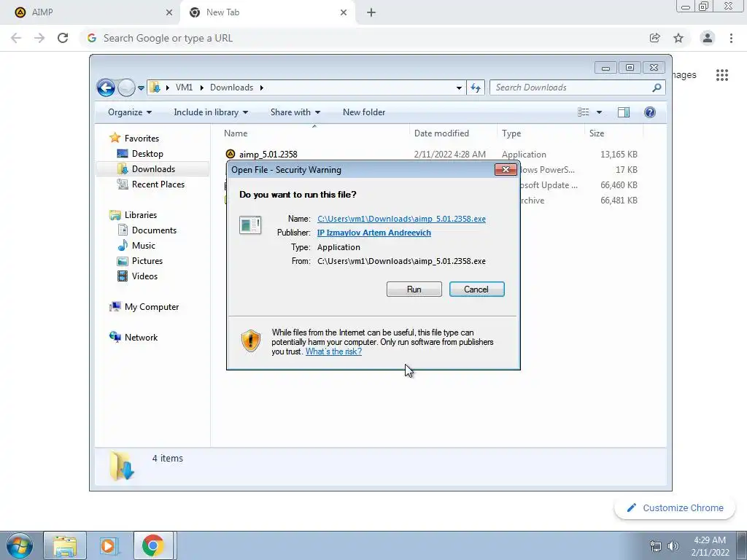Open the Documents library
The height and width of the screenshot is (560, 747).
pyautogui.click(x=154, y=230)
